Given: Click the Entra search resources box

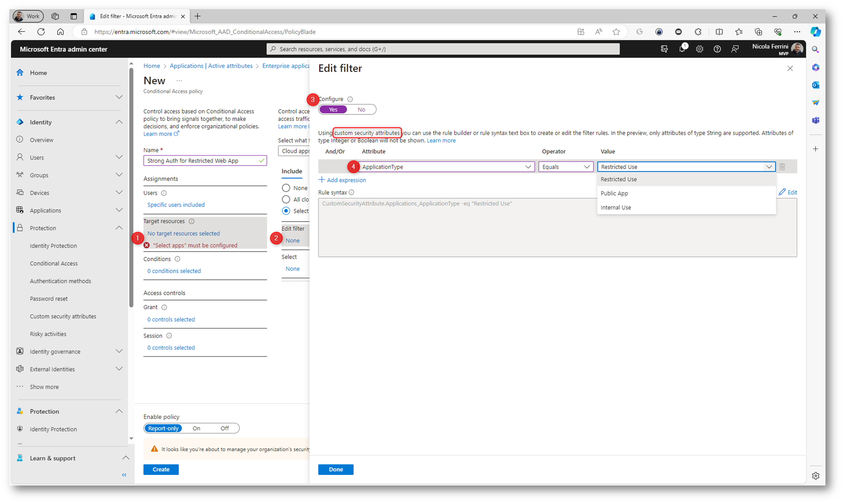Looking at the screenshot, I should [443, 49].
